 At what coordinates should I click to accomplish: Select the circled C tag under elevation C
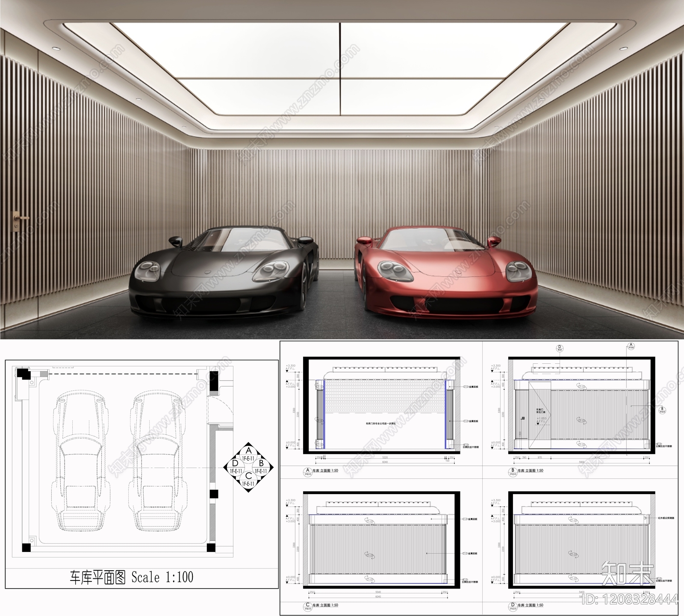click(x=307, y=605)
